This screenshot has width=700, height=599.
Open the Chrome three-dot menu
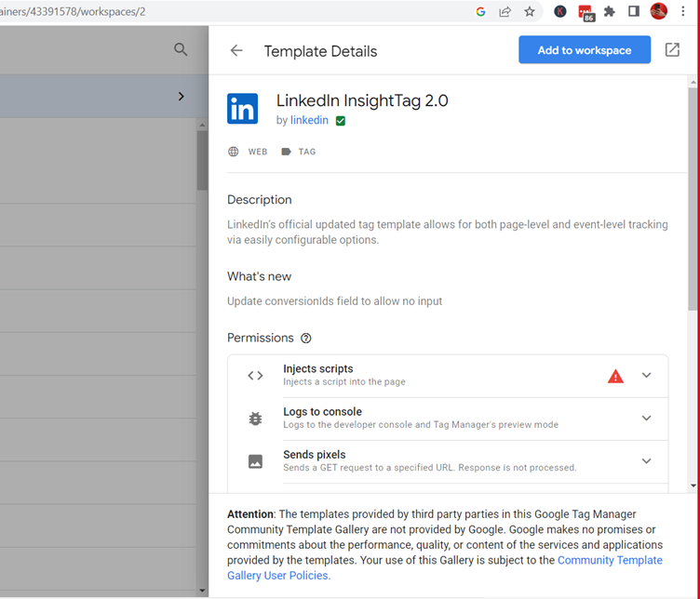682,11
